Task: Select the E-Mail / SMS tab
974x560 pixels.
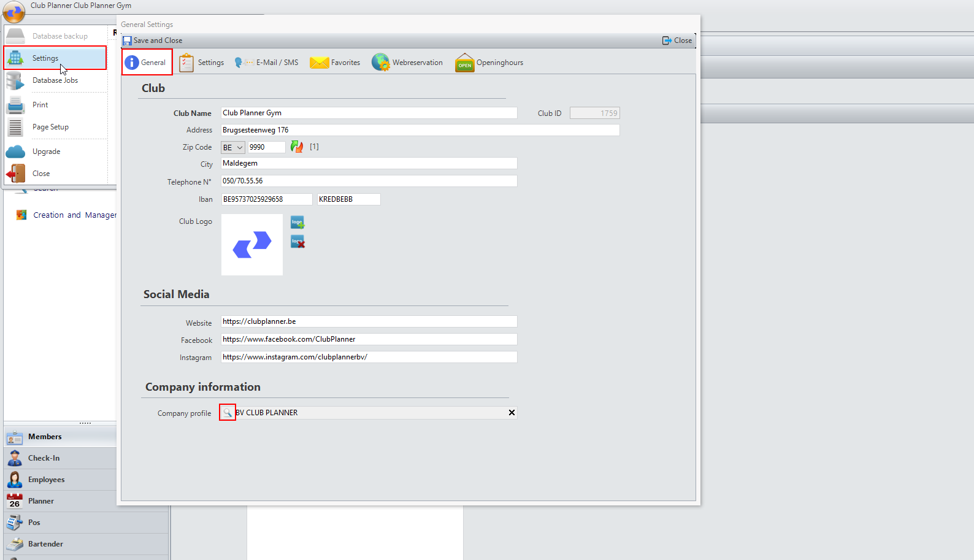Action: 267,63
